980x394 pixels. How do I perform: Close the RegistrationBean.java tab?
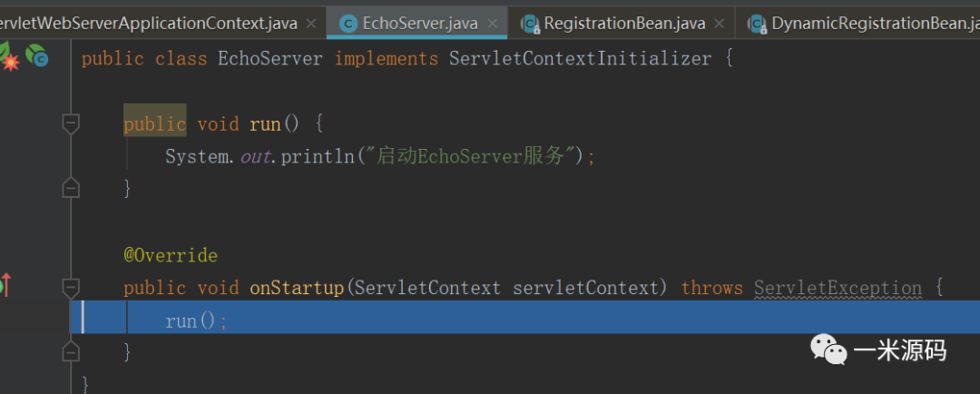pyautogui.click(x=720, y=24)
